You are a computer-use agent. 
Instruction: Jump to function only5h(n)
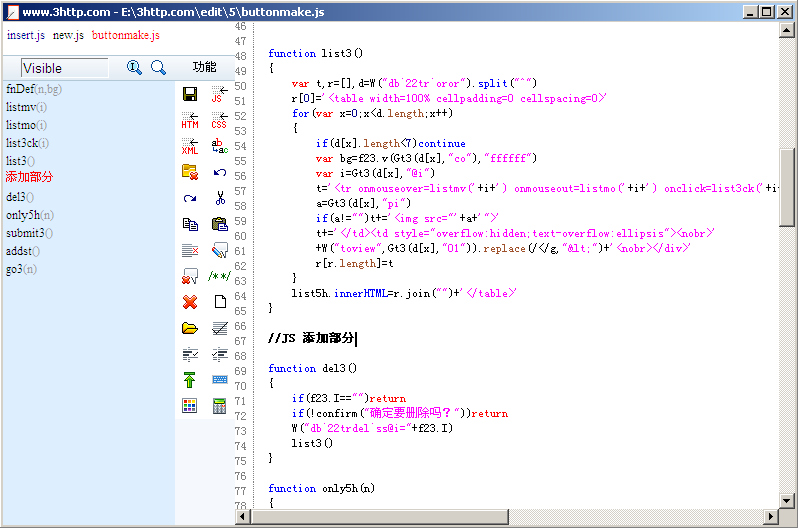coord(30,215)
